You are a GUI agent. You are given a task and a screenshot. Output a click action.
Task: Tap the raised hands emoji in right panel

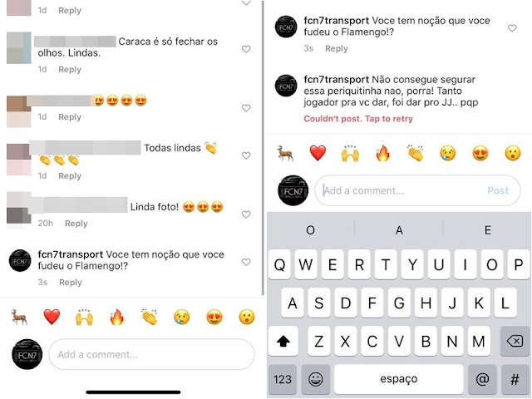pos(350,153)
